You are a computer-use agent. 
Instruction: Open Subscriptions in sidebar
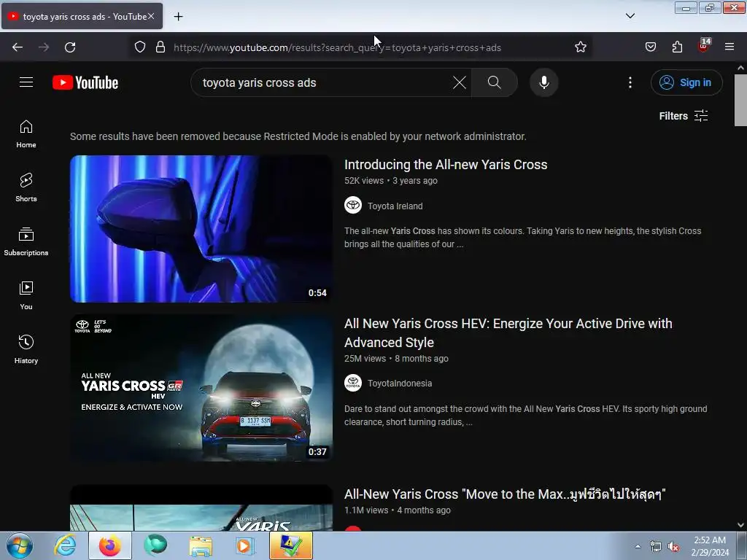click(26, 242)
